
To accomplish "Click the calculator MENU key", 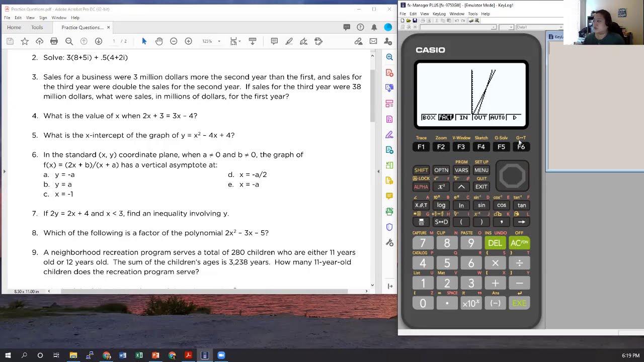I will tap(481, 170).
